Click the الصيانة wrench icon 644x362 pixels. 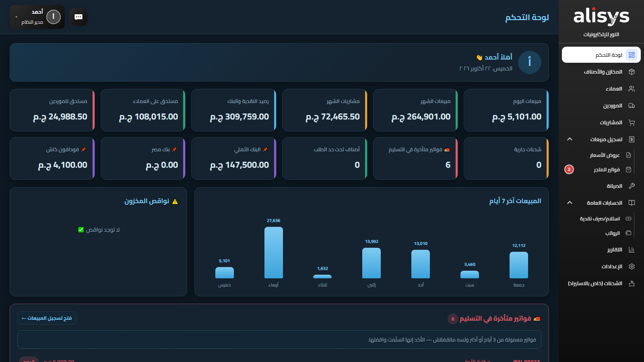pos(632,186)
